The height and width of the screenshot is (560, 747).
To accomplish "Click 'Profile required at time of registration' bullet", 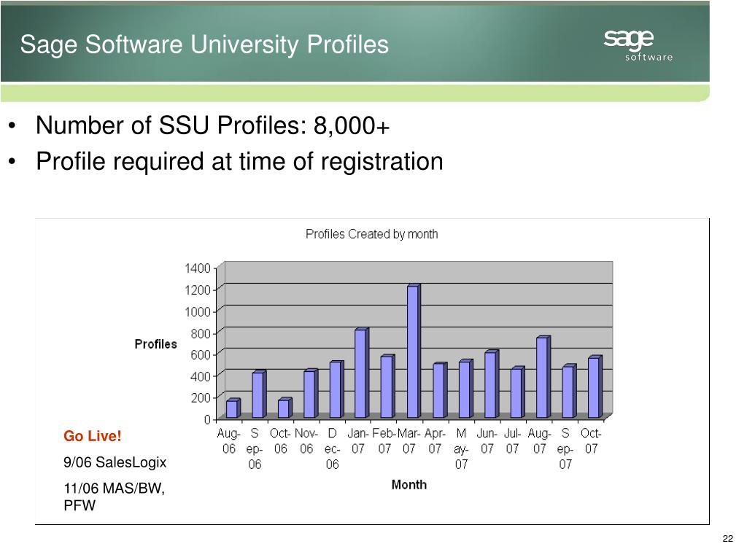I will tap(239, 161).
